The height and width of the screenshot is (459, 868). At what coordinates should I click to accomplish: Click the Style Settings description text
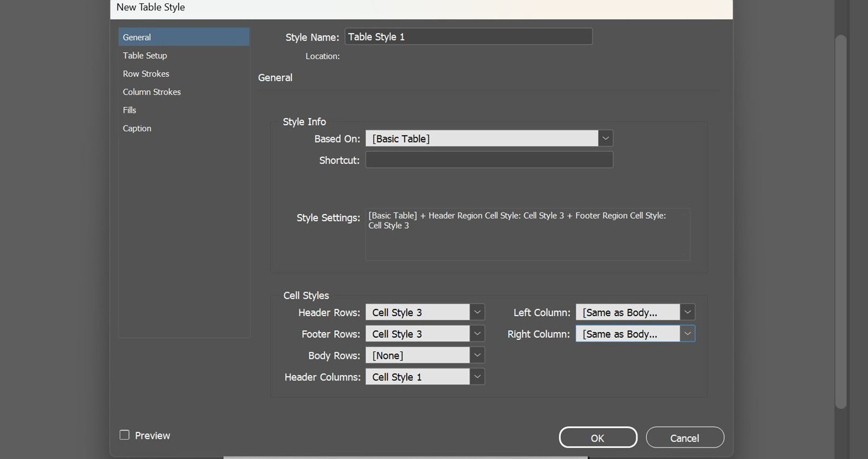coord(517,220)
